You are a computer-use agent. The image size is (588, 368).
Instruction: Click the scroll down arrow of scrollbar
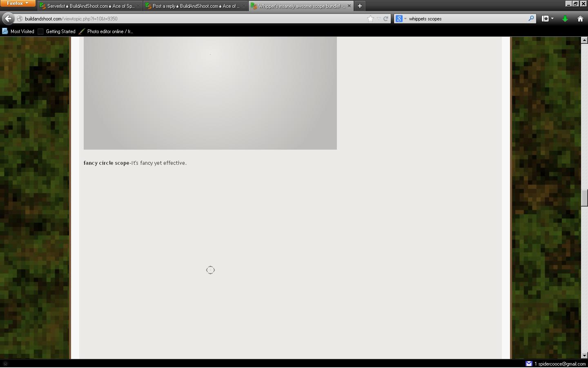click(584, 355)
